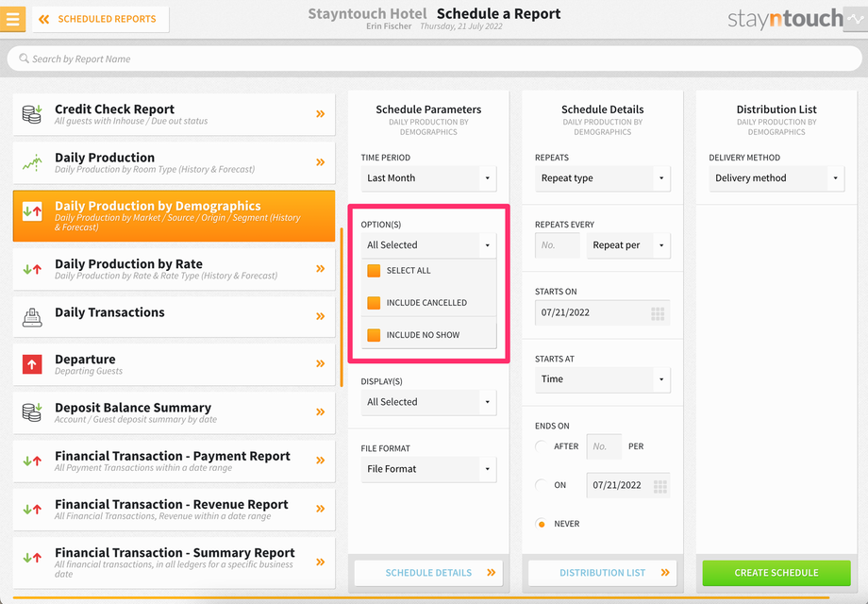The height and width of the screenshot is (604, 868).
Task: Go to Distribution List step
Action: [x=602, y=573]
